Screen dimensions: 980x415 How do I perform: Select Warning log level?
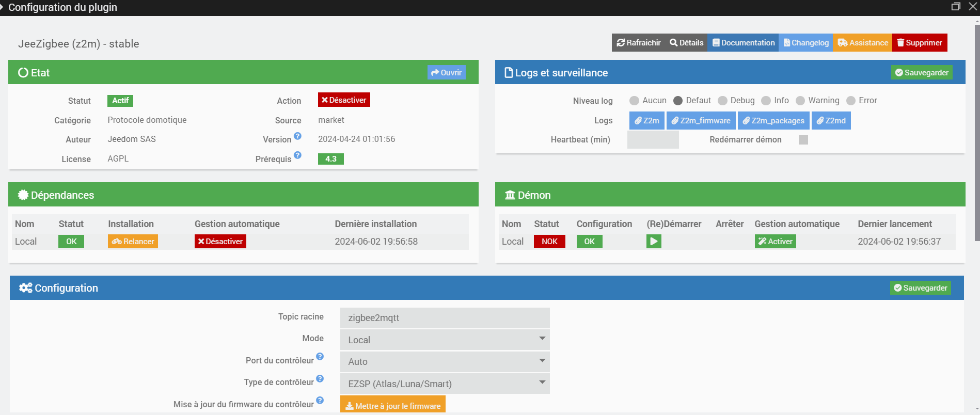point(800,101)
